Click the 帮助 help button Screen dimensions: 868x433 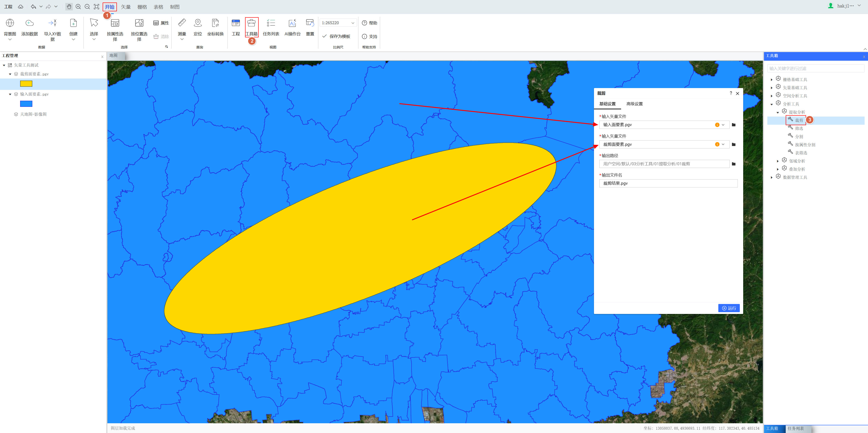click(369, 23)
